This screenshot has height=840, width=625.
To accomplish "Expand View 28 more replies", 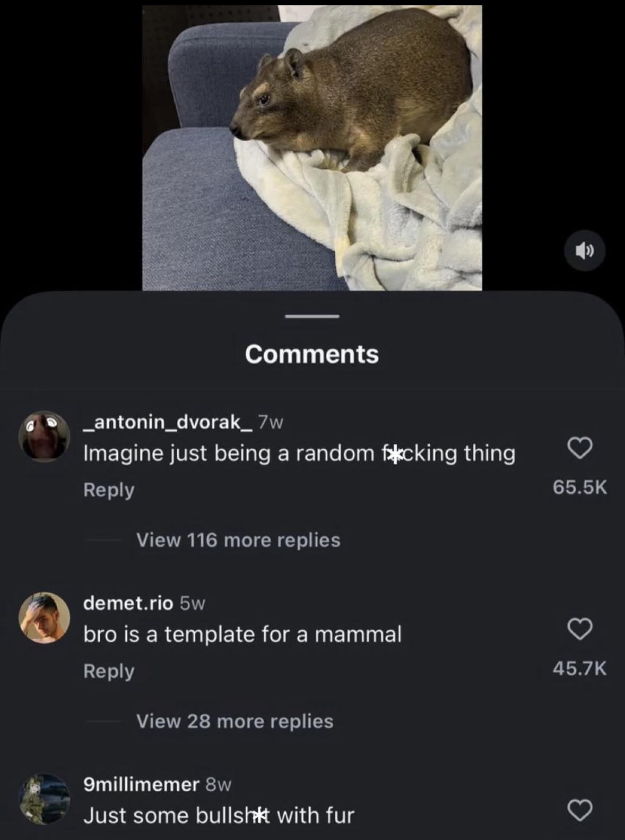I will [x=235, y=721].
